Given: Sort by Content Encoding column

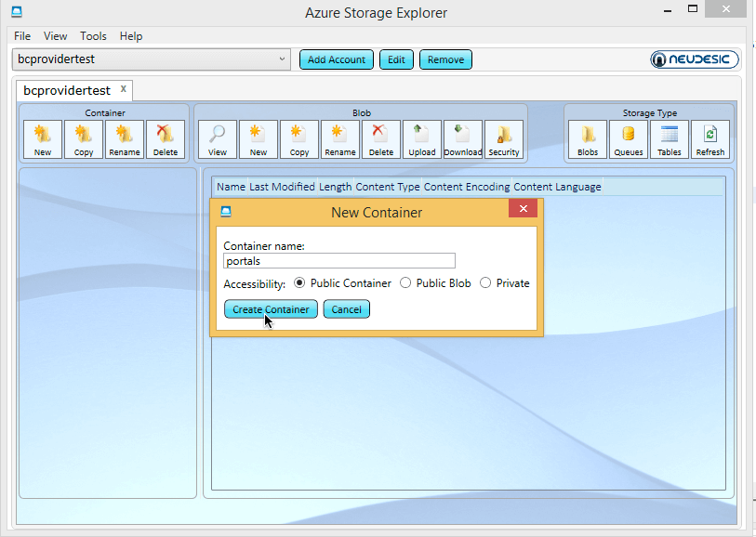Looking at the screenshot, I should point(467,187).
